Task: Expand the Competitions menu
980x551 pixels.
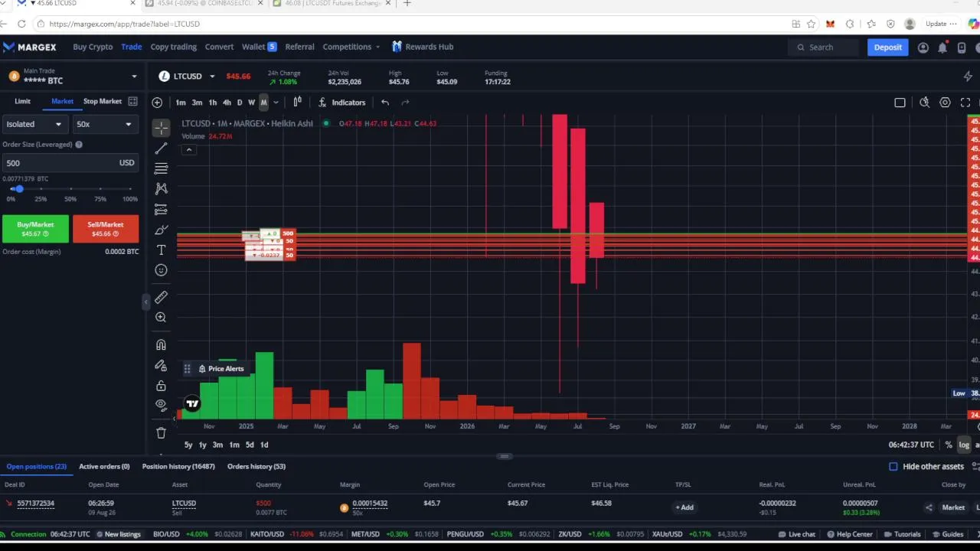Action: pos(351,47)
